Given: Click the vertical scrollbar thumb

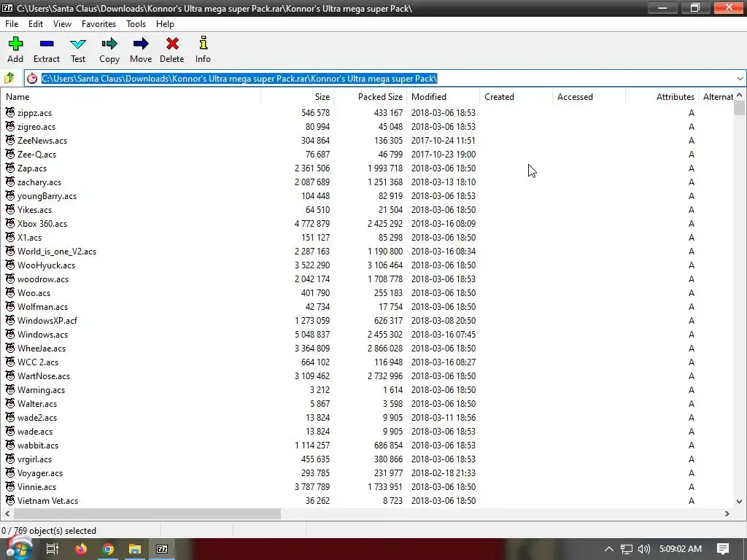Looking at the screenshot, I should click(x=739, y=109).
